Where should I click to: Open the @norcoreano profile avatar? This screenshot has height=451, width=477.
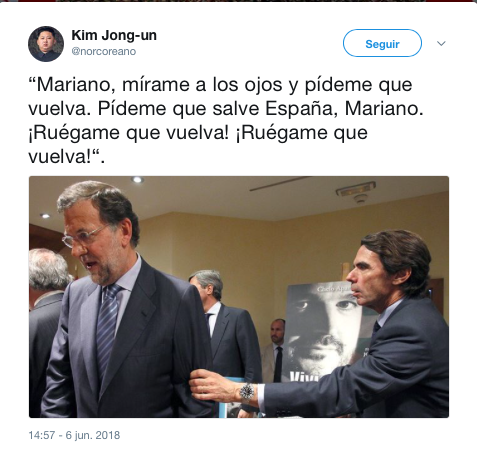click(x=46, y=44)
